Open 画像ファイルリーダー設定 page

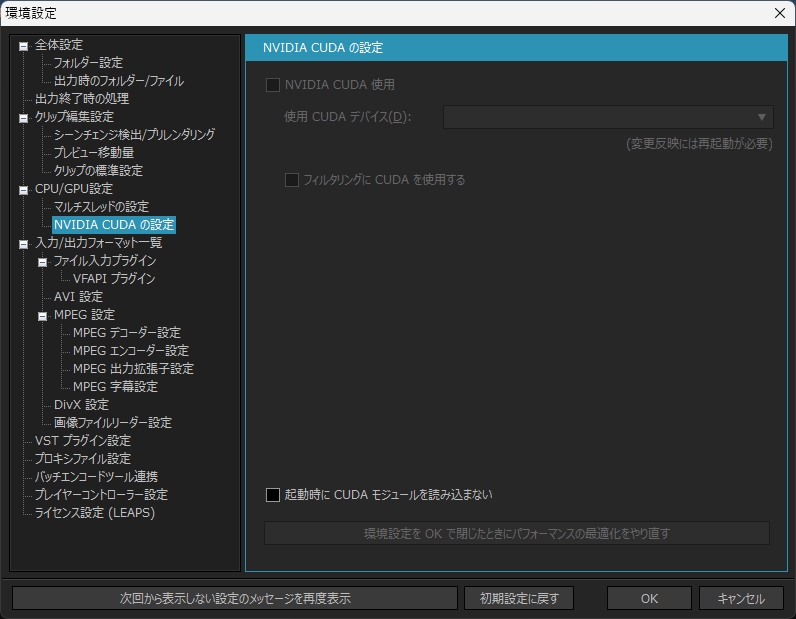coord(113,422)
